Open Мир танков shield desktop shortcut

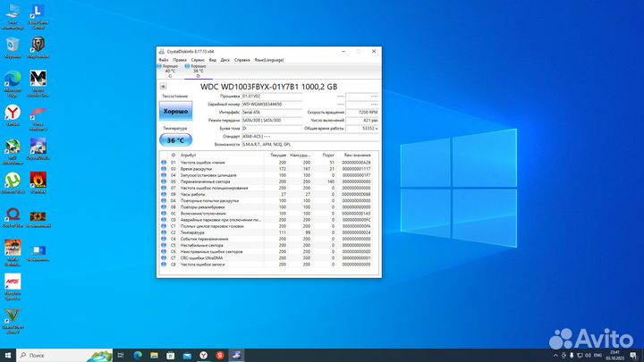tap(38, 47)
